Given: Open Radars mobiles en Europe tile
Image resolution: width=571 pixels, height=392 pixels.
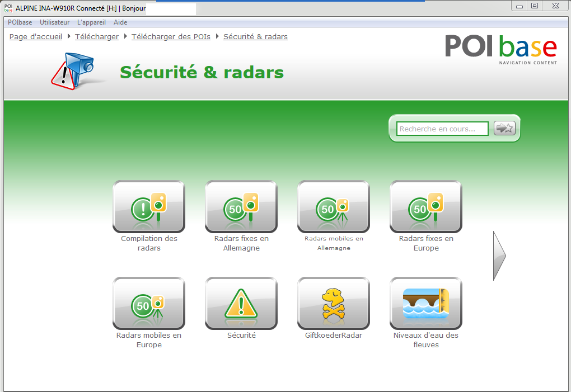Looking at the screenshot, I should [149, 303].
